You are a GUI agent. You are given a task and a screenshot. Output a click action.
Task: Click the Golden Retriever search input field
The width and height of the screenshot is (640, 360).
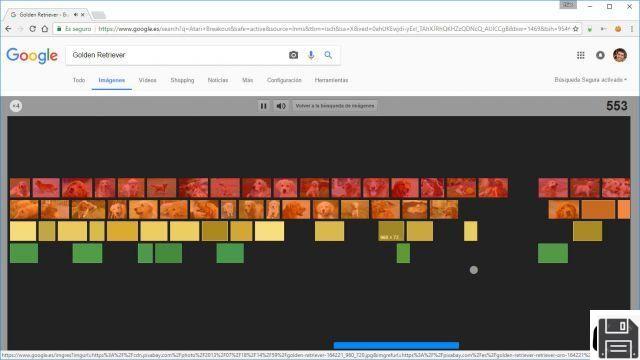[178, 55]
